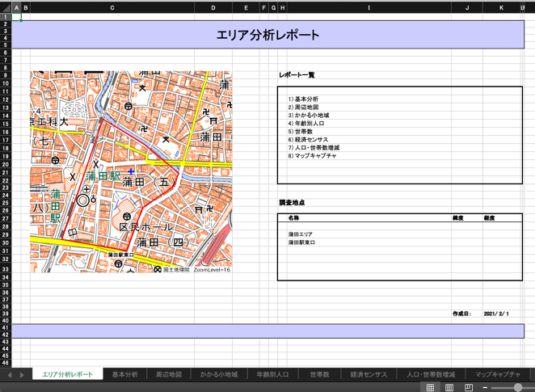Open the 経済センサス sheet tab
The height and width of the screenshot is (392, 535).
[x=368, y=374]
